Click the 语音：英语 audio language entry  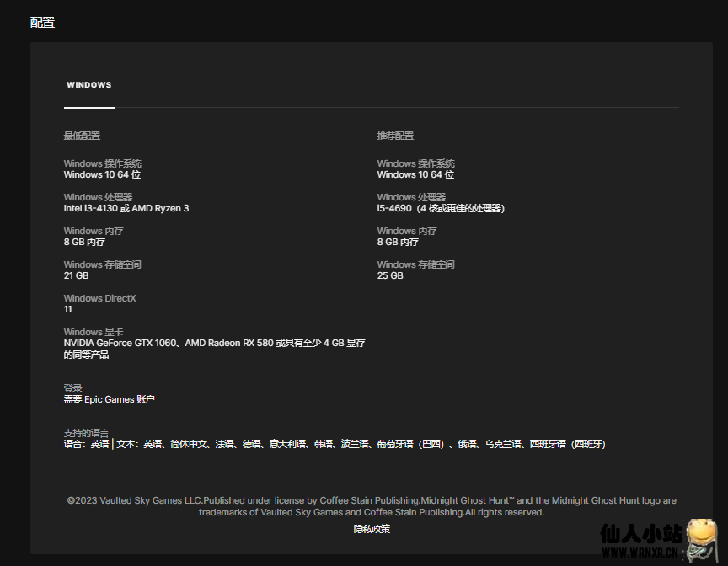pos(86,444)
